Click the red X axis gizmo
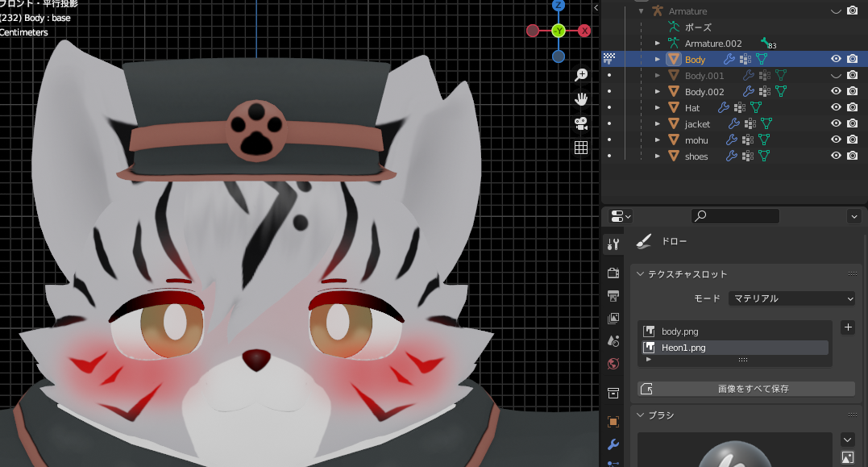The width and height of the screenshot is (868, 467). [x=584, y=31]
